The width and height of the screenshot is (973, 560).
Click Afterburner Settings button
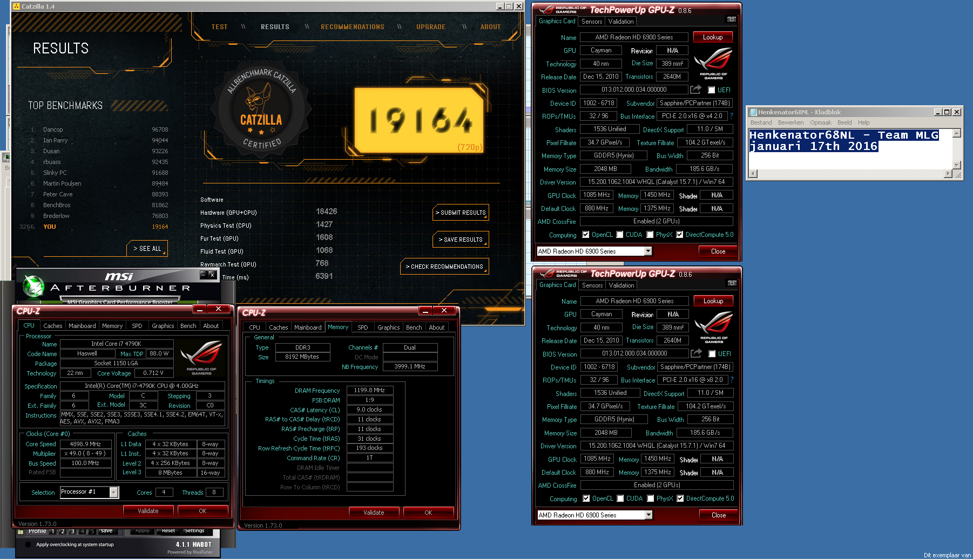coord(193,531)
